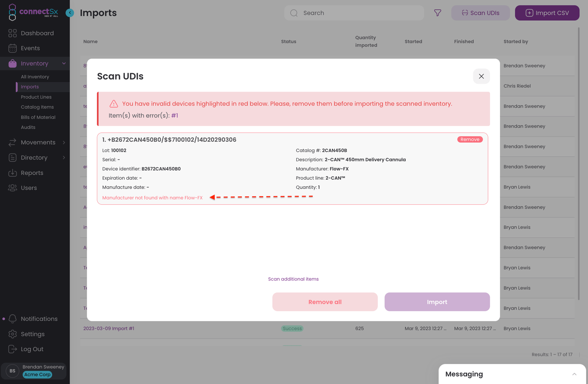Select the Movements arrows icon
This screenshot has width=588, height=384.
tap(13, 142)
